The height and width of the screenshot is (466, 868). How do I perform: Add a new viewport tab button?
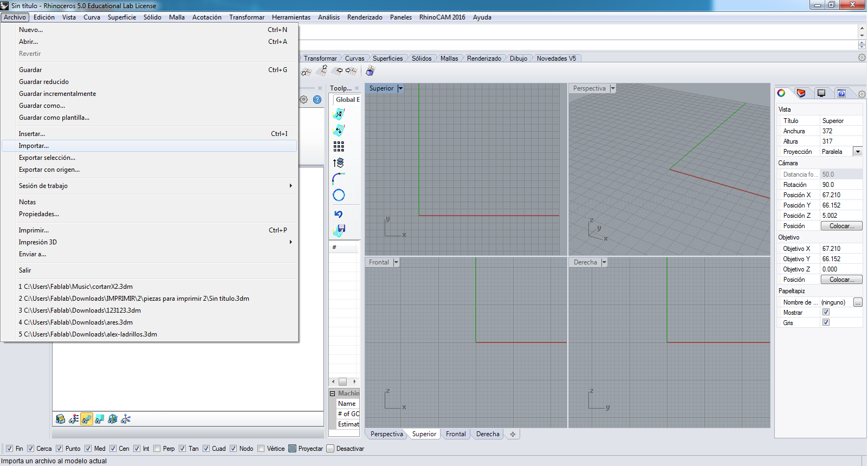513,434
